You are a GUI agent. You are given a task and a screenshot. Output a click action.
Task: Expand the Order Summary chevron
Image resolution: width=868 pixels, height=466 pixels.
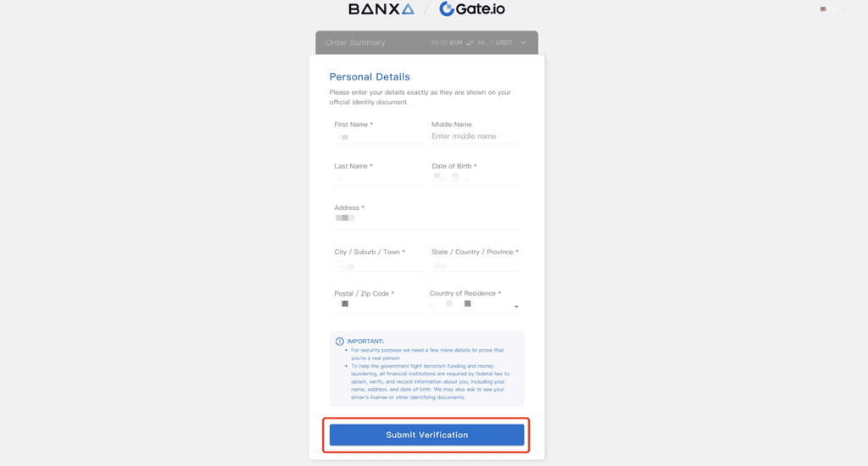524,42
